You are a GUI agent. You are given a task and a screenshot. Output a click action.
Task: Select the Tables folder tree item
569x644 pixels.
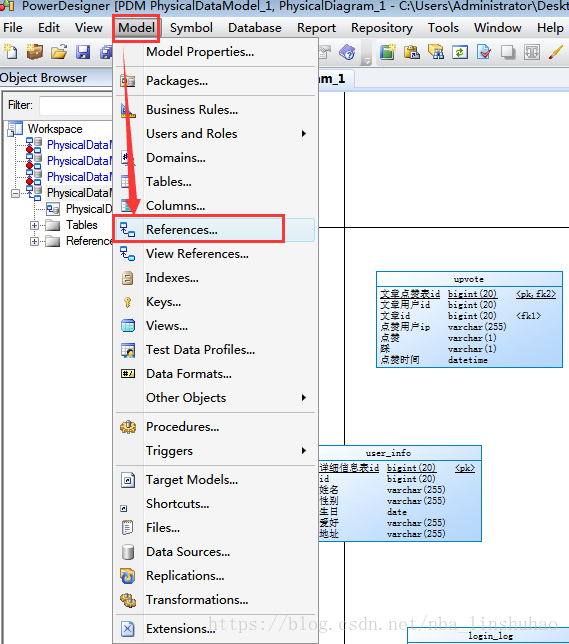82,225
